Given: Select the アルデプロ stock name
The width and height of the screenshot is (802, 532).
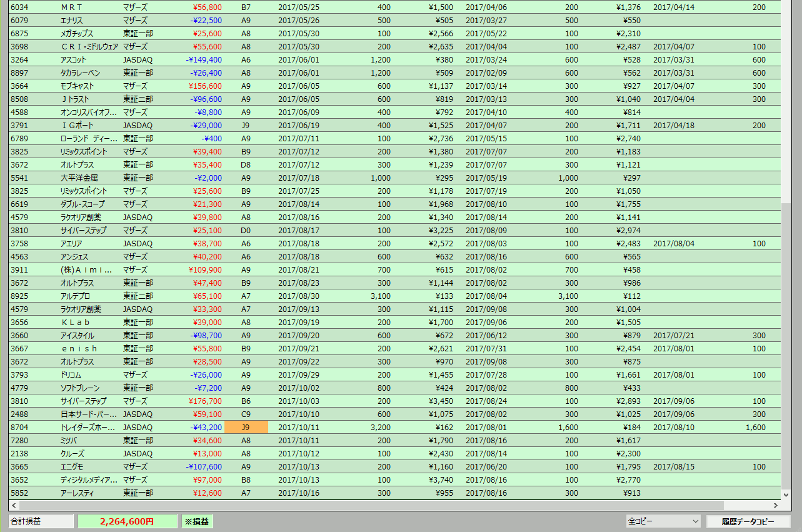Looking at the screenshot, I should [x=75, y=296].
